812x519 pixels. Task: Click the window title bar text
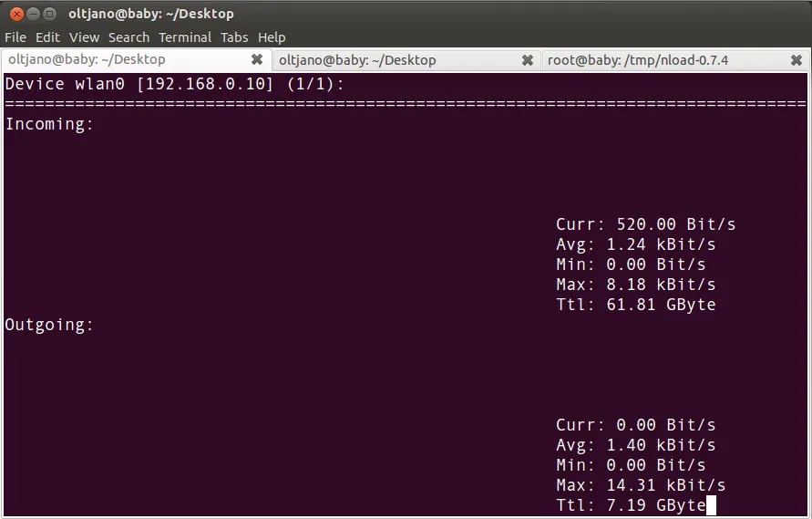click(150, 14)
